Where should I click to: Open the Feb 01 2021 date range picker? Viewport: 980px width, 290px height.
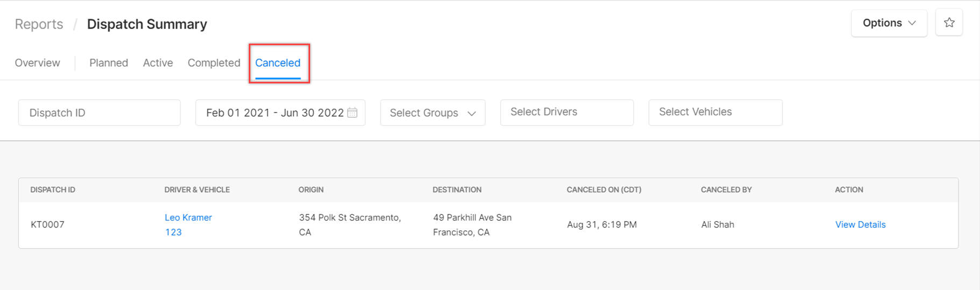click(x=280, y=112)
